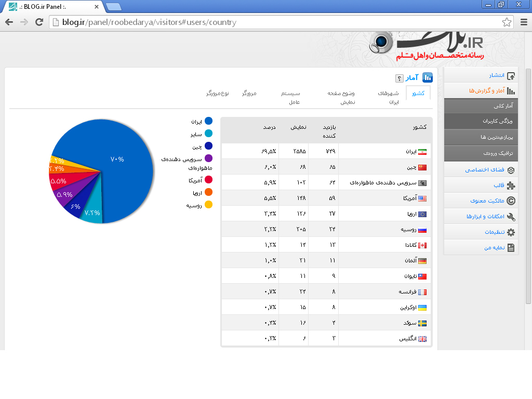The image size is (532, 399).
Task: Click the bar chart icon beside آمار و گزارش‌ها
Action: tap(511, 91)
